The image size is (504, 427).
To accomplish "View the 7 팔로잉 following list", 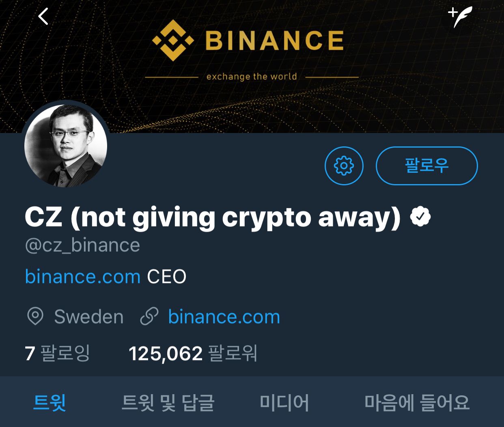I will (57, 353).
